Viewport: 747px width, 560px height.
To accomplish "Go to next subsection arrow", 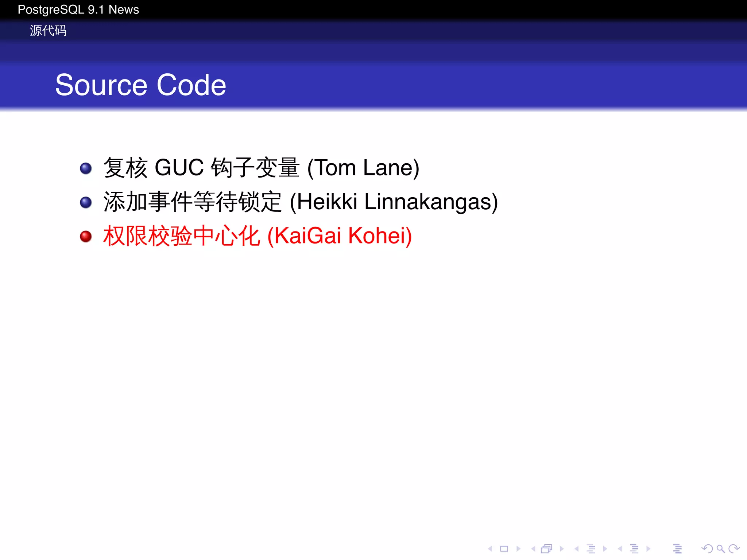I will coord(605,549).
